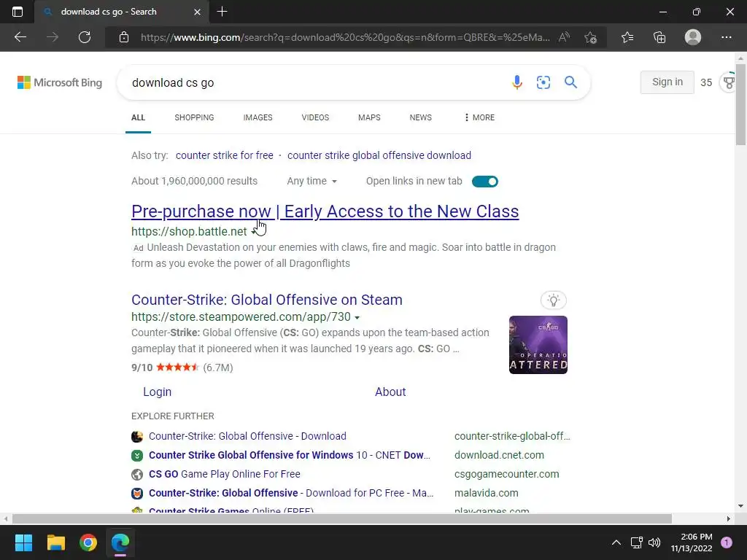Open notification center badge
Viewport: 747px width, 560px height.
(726, 542)
